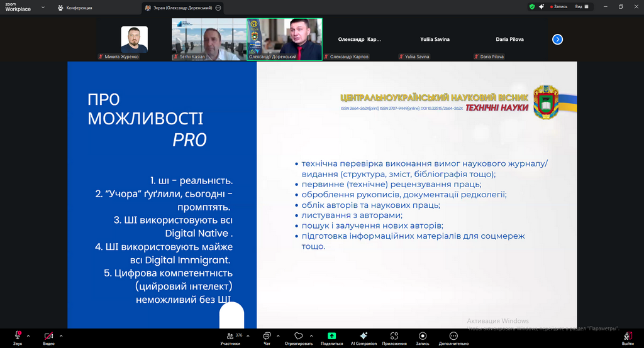Click the Выйти leave meeting button

coord(628,337)
